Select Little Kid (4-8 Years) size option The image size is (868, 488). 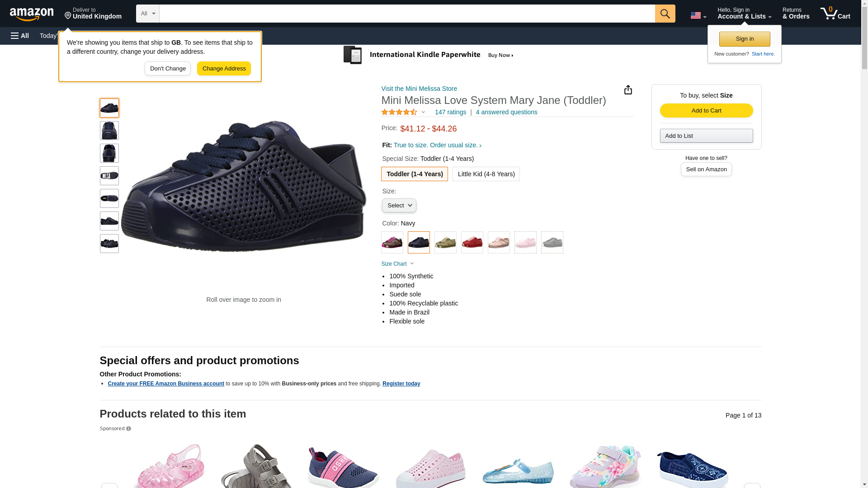[x=486, y=174]
